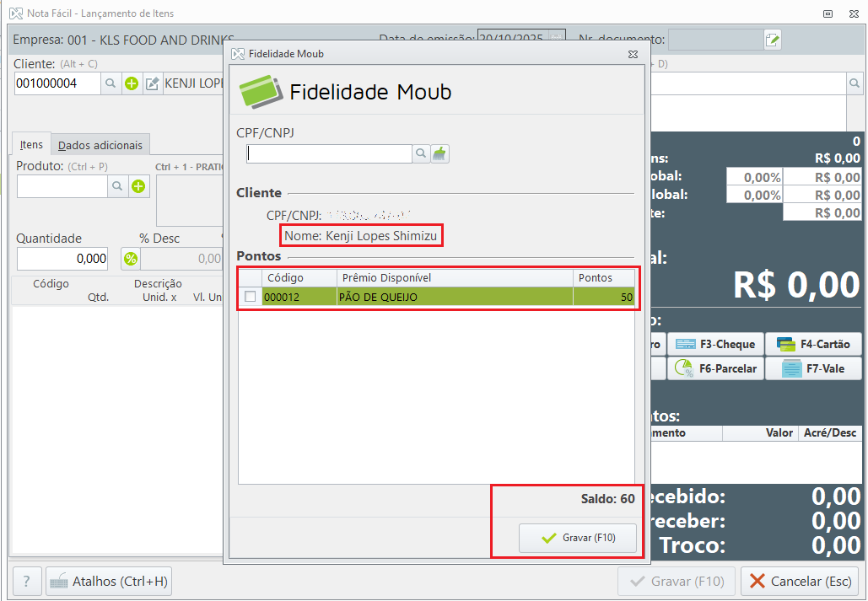Click the Prêmio Disponível column header
The image size is (868, 601).
455,278
